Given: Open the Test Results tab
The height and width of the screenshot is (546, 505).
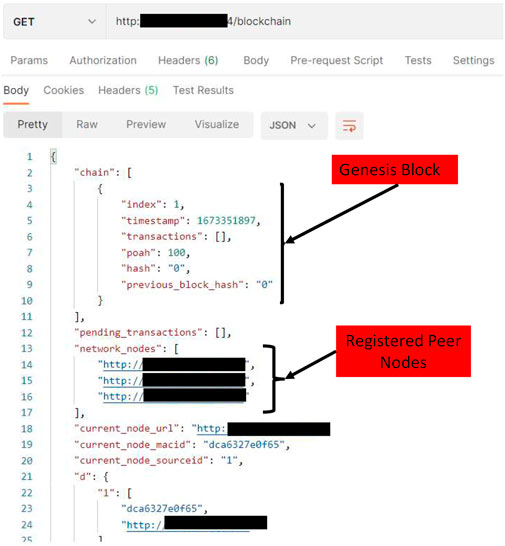Looking at the screenshot, I should (x=203, y=90).
